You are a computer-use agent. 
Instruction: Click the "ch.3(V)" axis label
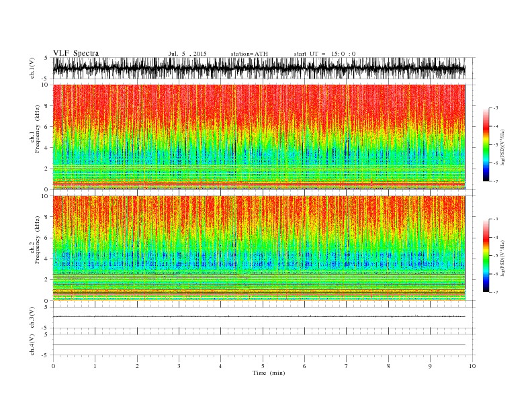[x=32, y=318]
